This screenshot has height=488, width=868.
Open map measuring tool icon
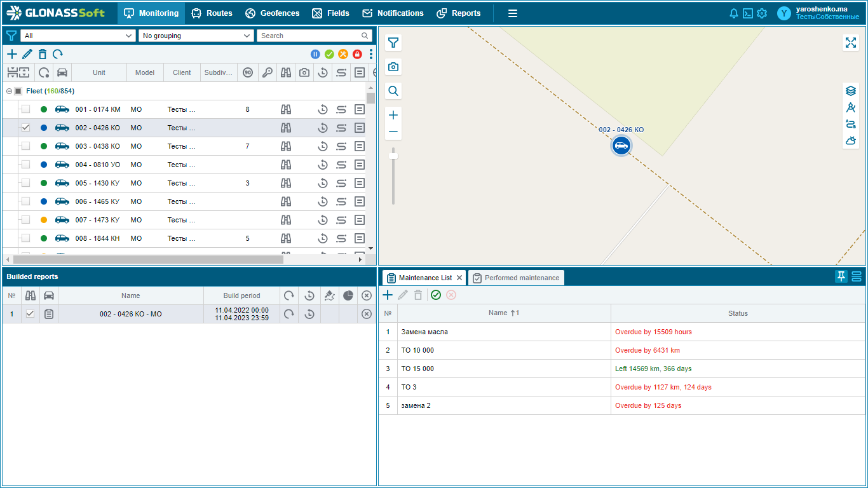(851, 107)
